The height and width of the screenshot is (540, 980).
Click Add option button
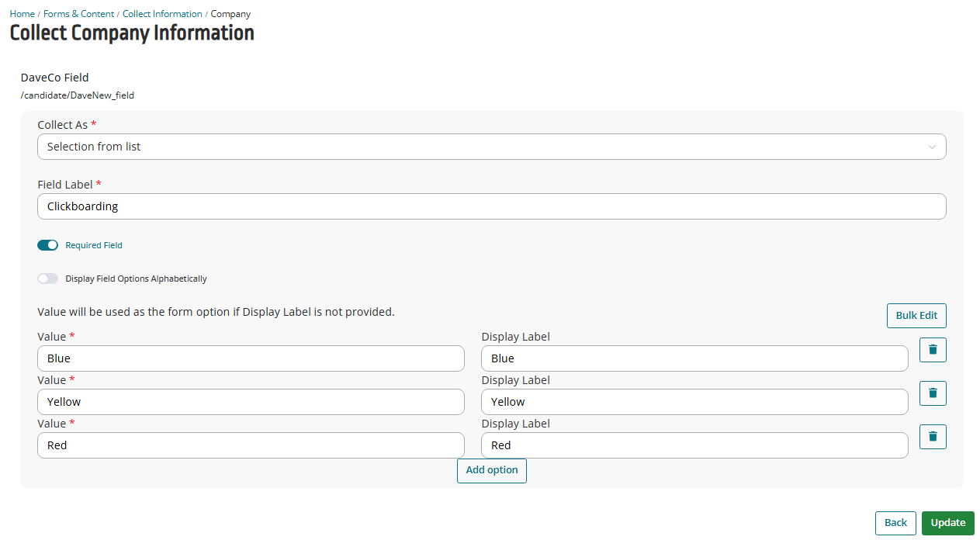[492, 471]
